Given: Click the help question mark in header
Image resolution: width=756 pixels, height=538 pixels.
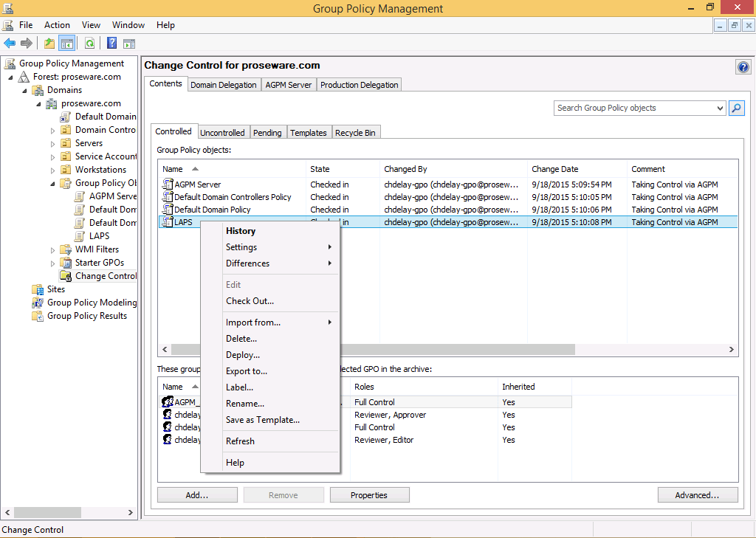Looking at the screenshot, I should (x=743, y=67).
